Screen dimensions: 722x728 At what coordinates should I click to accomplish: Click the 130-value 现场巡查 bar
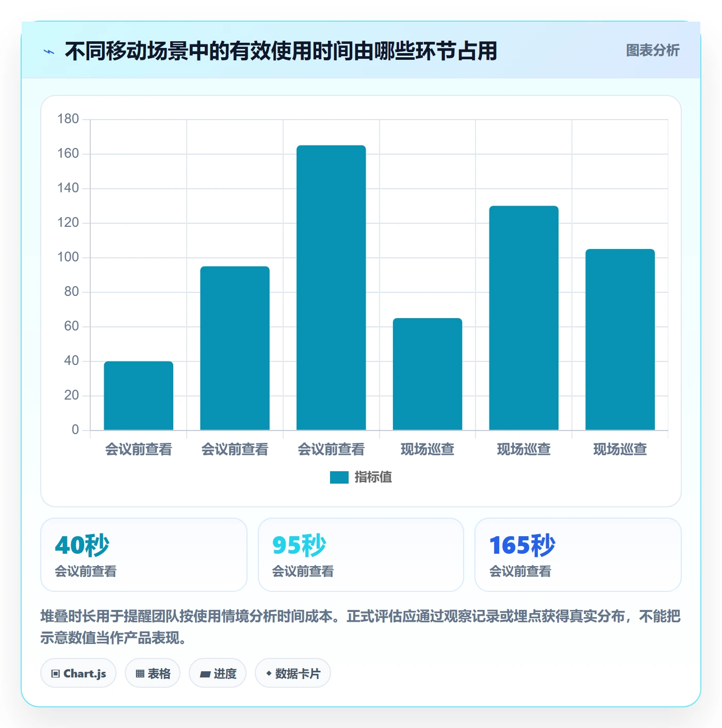[524, 318]
